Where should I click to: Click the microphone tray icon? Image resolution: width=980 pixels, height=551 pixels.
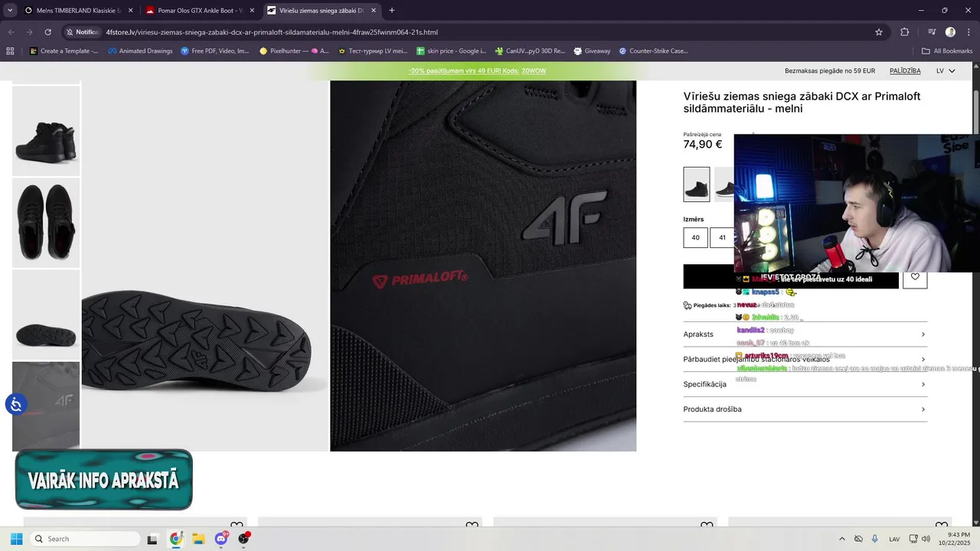coord(875,539)
